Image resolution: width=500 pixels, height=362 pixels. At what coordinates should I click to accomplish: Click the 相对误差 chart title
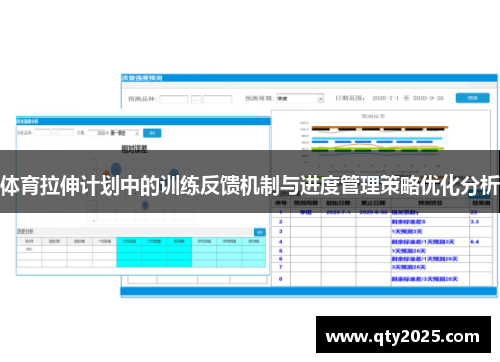134,149
